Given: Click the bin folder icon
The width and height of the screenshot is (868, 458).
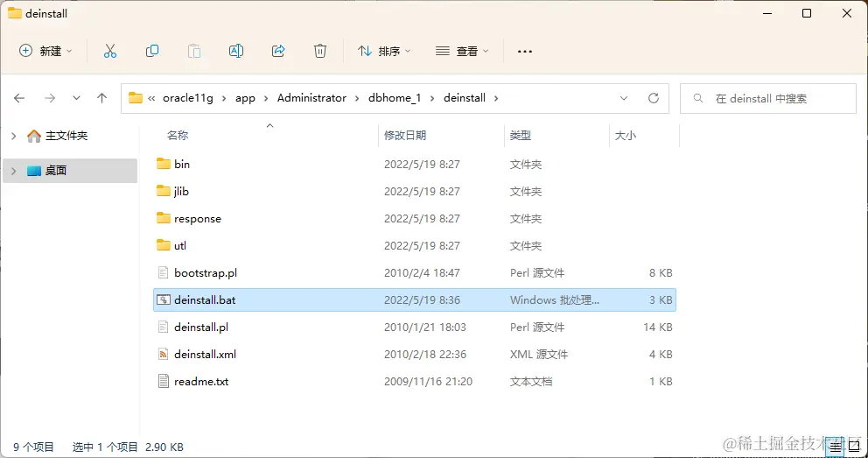Looking at the screenshot, I should pyautogui.click(x=164, y=164).
